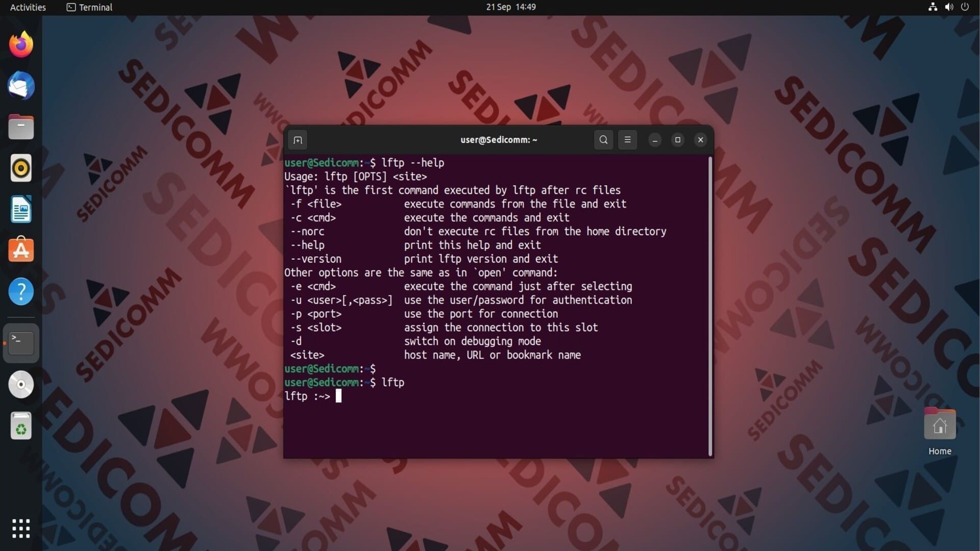Open the Terminal app menu in top bar
980x551 pixels.
(89, 7)
